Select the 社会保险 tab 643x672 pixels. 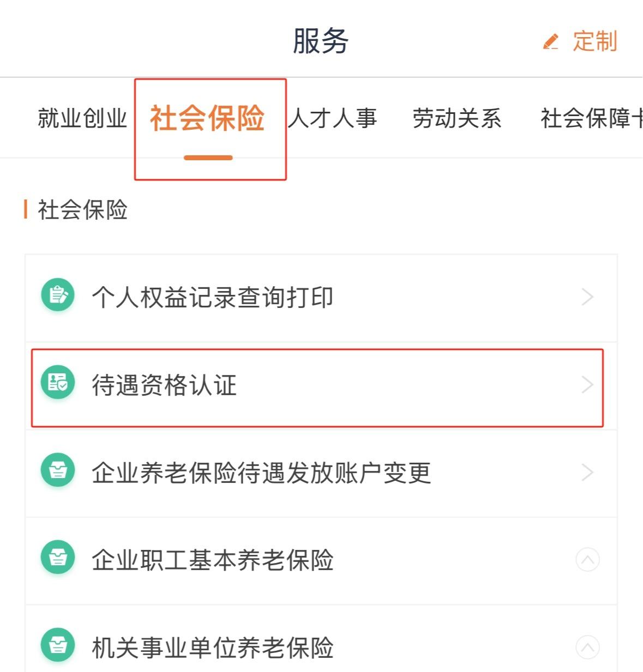pos(208,118)
